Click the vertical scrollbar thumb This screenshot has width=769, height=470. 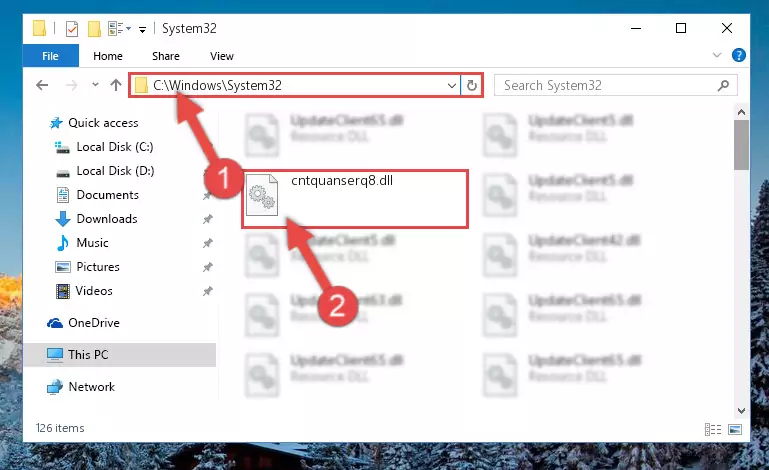click(742, 145)
